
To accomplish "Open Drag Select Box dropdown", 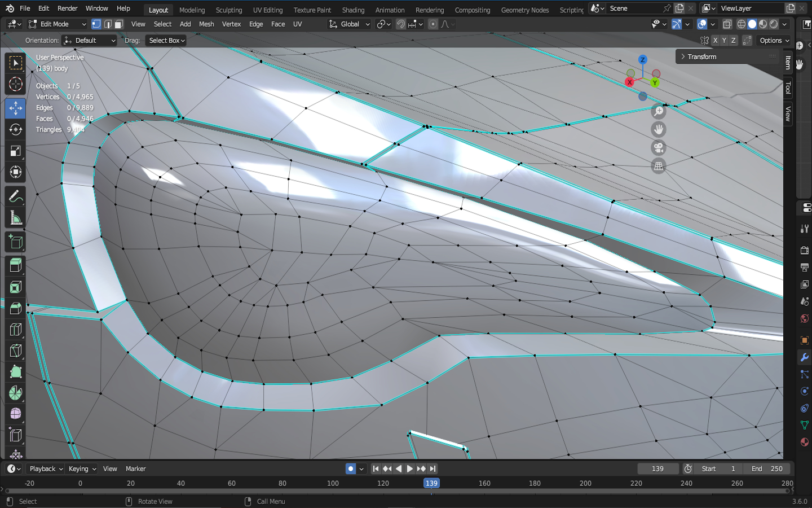I will pyautogui.click(x=166, y=41).
